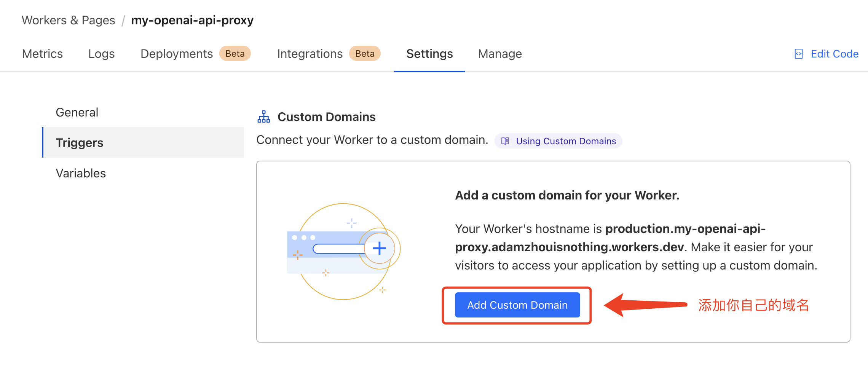Click the Worker hostname text
The width and height of the screenshot is (868, 386).
[x=610, y=238]
